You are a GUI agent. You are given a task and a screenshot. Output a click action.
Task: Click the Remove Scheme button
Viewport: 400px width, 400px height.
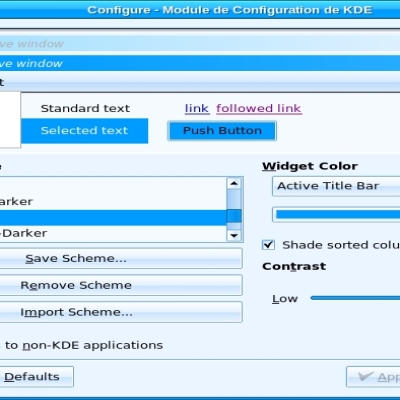(x=121, y=285)
